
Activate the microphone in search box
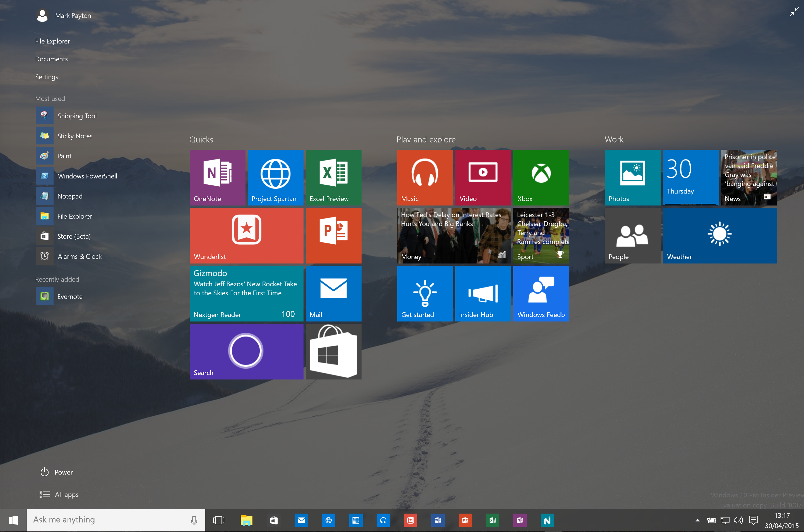click(x=194, y=520)
